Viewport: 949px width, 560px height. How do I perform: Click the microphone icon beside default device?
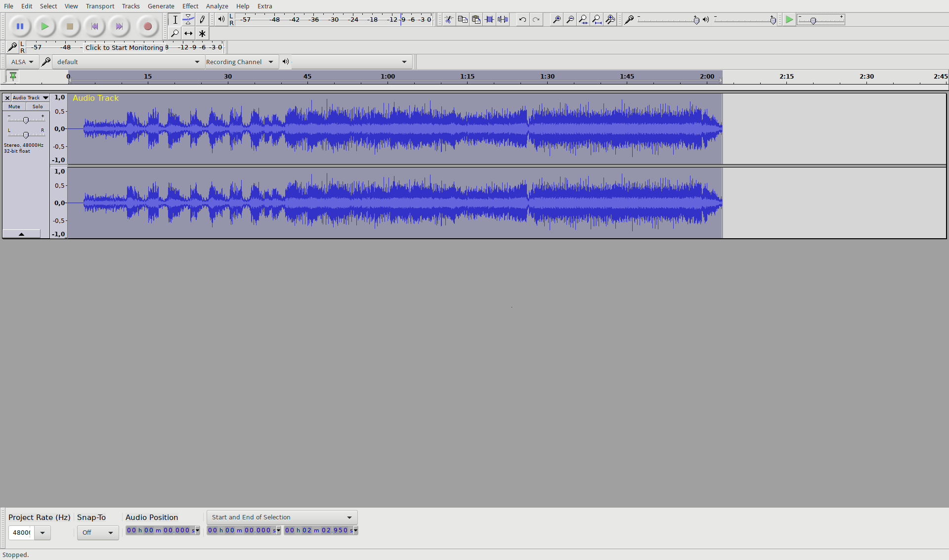point(46,62)
